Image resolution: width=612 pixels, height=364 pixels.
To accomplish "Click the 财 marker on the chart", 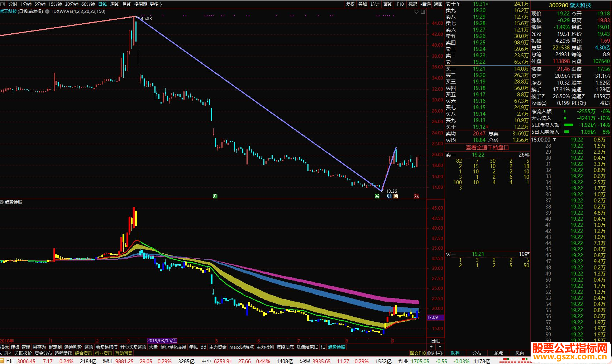I will point(389,196).
